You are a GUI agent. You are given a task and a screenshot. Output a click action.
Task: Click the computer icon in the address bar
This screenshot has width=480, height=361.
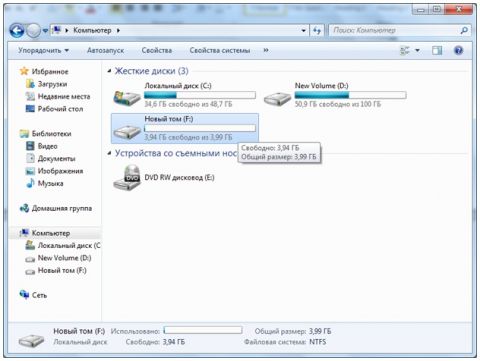click(57, 30)
